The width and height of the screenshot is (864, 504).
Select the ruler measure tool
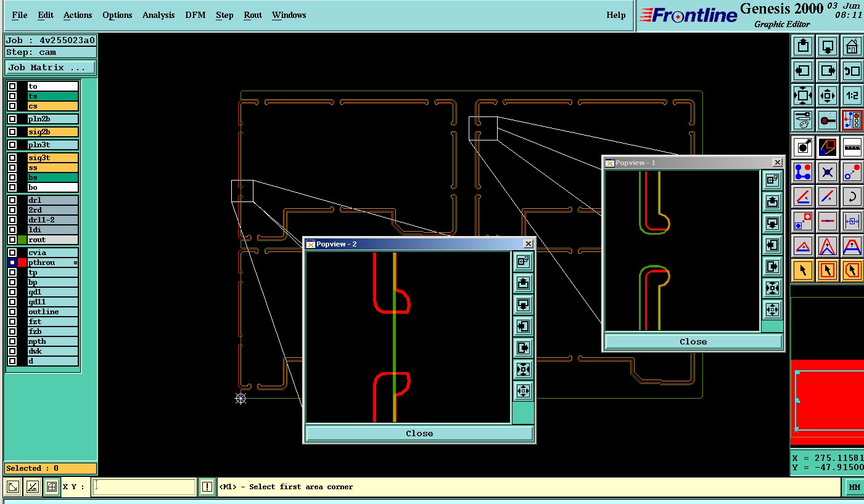point(852,147)
